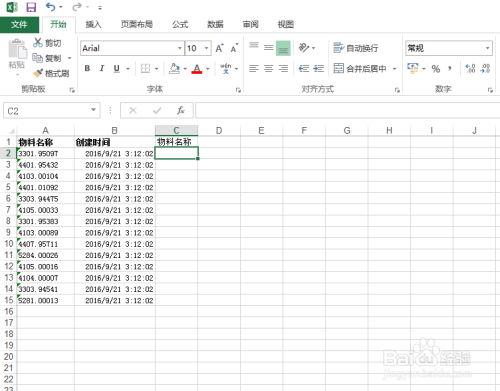Click the Redo arrow icon

pos(77,7)
